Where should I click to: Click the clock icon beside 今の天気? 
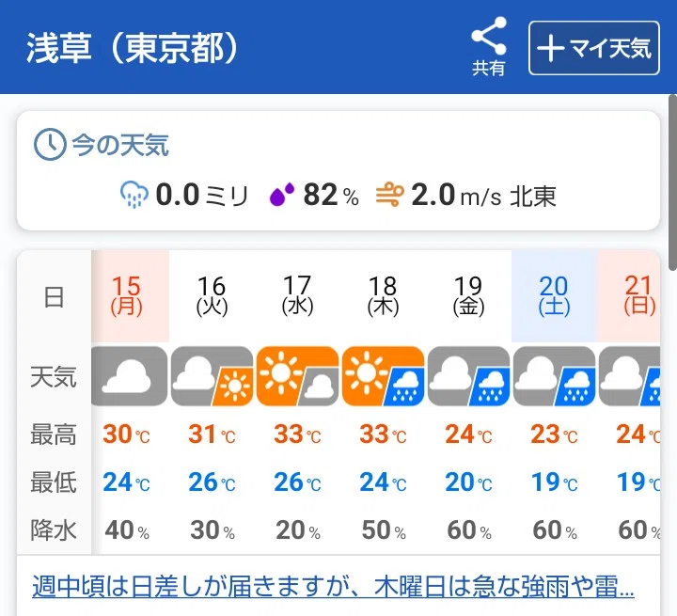click(50, 144)
